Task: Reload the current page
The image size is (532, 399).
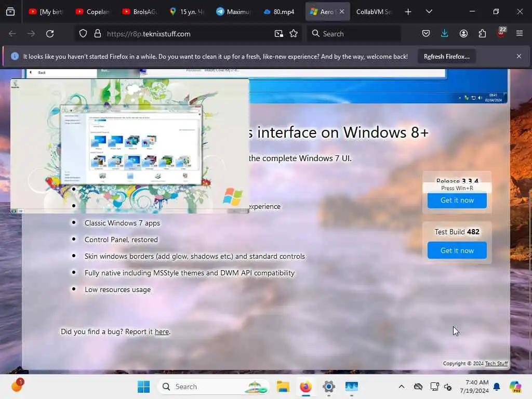Action: pyautogui.click(x=50, y=34)
